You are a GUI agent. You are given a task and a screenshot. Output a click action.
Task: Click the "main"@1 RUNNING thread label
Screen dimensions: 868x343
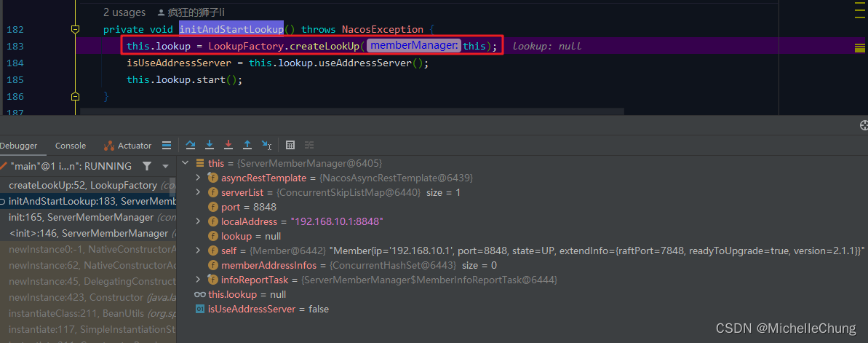coord(71,166)
